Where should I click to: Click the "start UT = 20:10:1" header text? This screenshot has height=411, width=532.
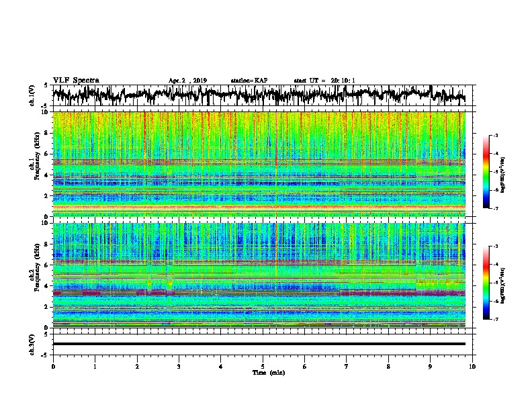(x=324, y=81)
